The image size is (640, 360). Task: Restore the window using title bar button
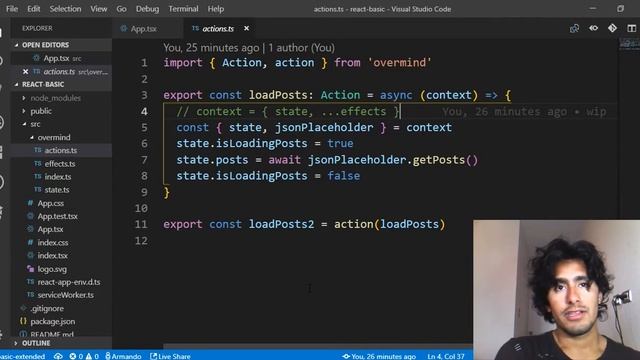tap(620, 9)
